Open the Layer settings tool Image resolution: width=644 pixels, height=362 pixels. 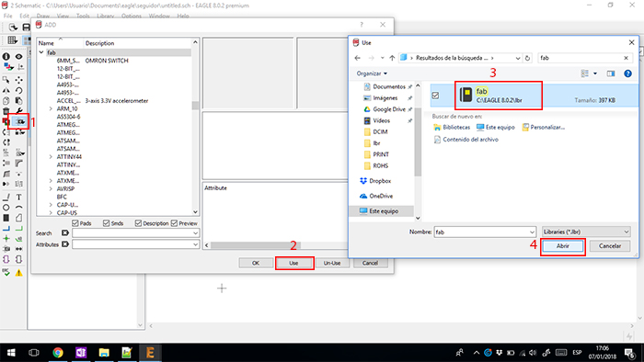8,67
